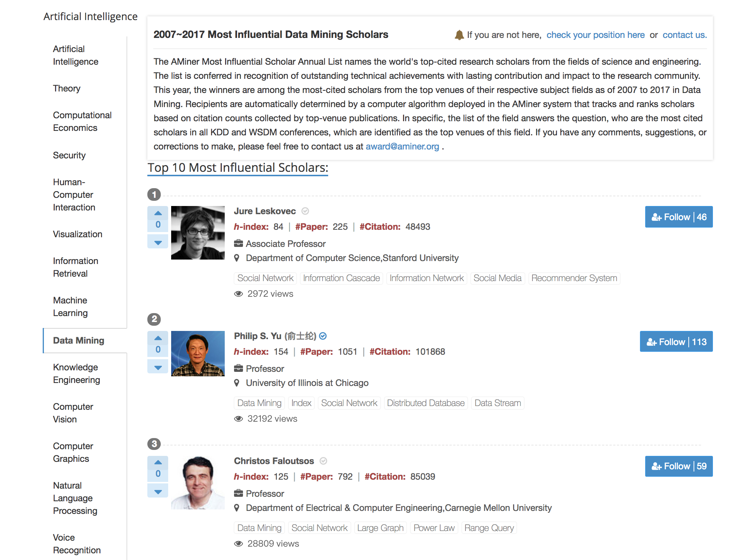Downvote Jure Leskovec with the down arrow
Image resolution: width=733 pixels, height=560 pixels.
[x=158, y=242]
